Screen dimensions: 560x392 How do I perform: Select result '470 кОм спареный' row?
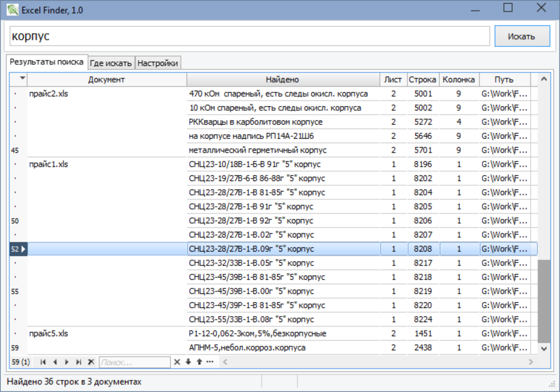[283, 94]
